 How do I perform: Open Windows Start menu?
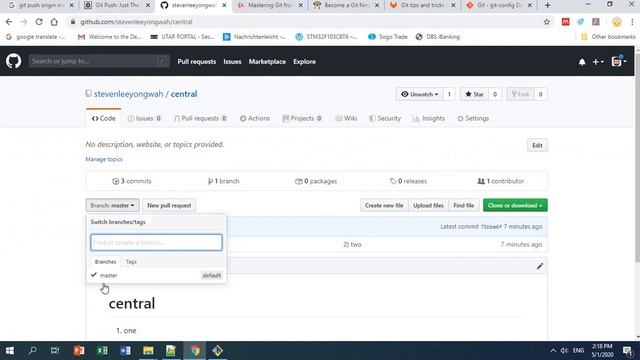(x=10, y=351)
